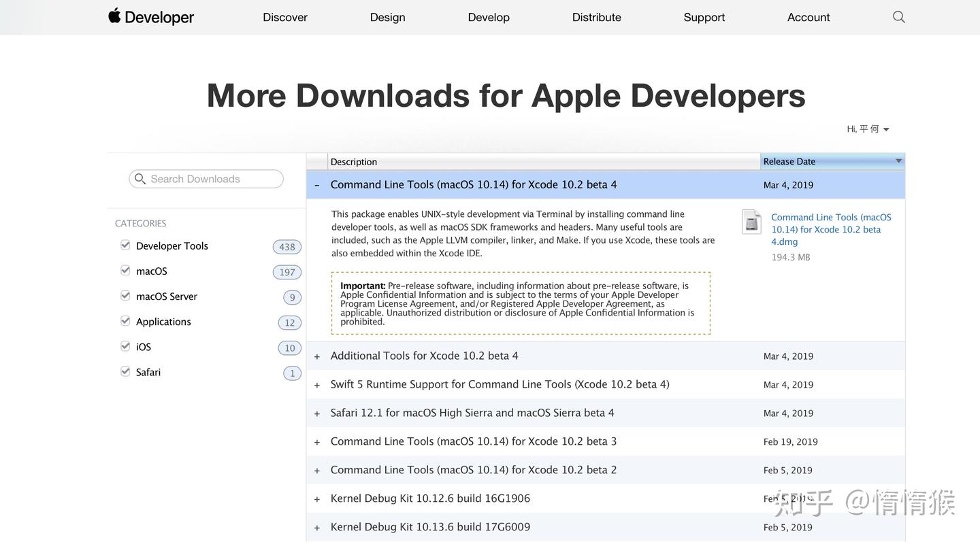This screenshot has height=542, width=980.
Task: Expand Safari 12.1 for macOS High Sierra row
Action: (x=317, y=413)
